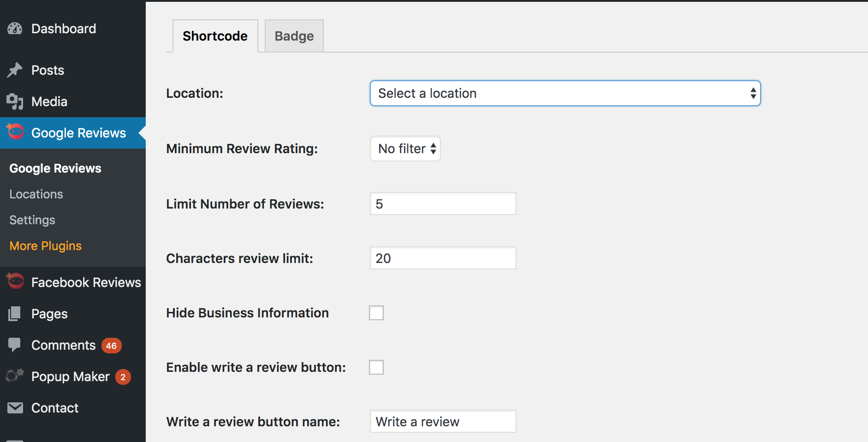Click the Google Reviews ninja icon
Image resolution: width=868 pixels, height=442 pixels.
coord(15,131)
